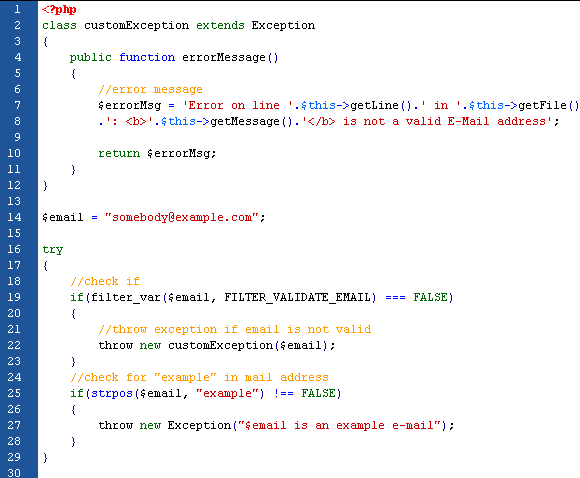Click 'return $errorMsg;' statement

point(157,153)
